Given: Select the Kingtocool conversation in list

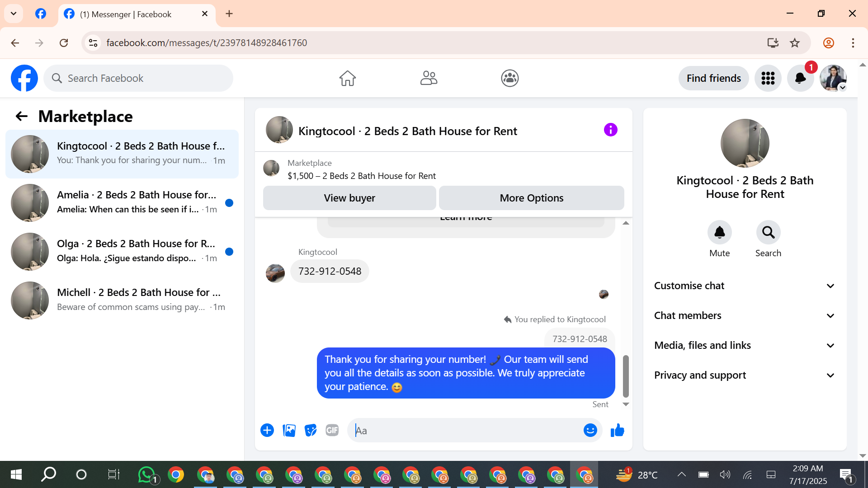Looking at the screenshot, I should pos(122,154).
